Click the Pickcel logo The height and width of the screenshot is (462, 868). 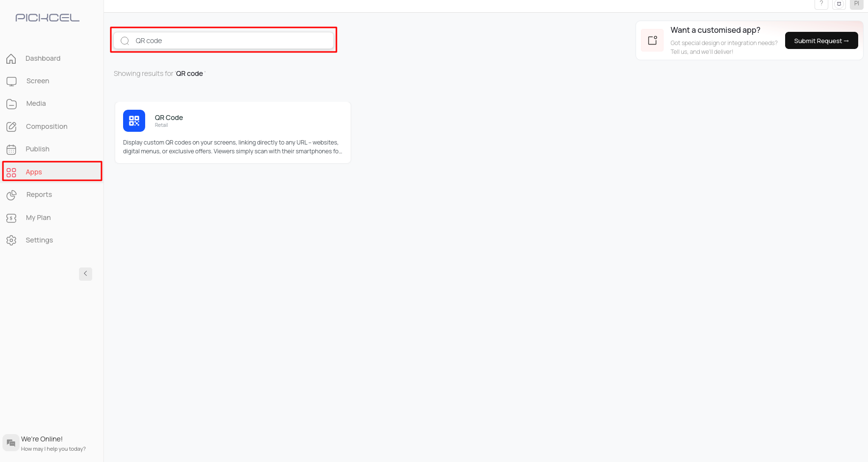pyautogui.click(x=48, y=18)
